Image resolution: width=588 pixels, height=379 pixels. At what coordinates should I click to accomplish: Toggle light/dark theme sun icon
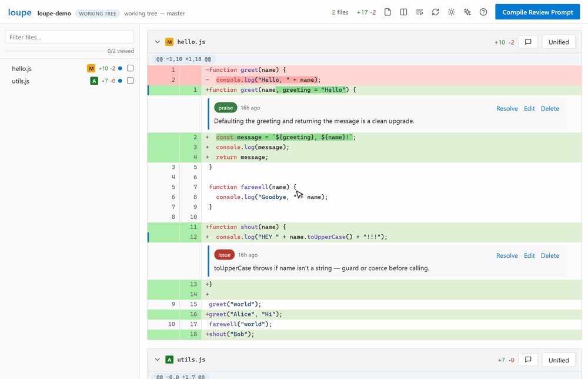[x=452, y=12]
